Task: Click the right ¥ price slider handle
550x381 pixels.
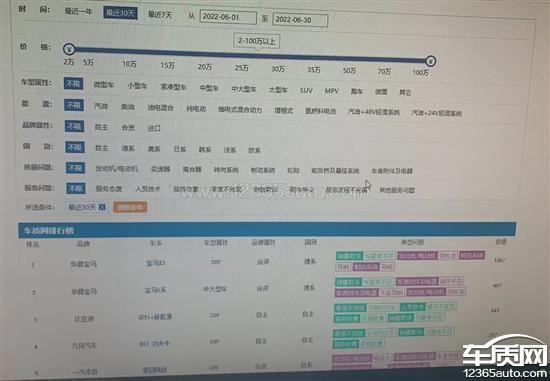Action: click(431, 61)
